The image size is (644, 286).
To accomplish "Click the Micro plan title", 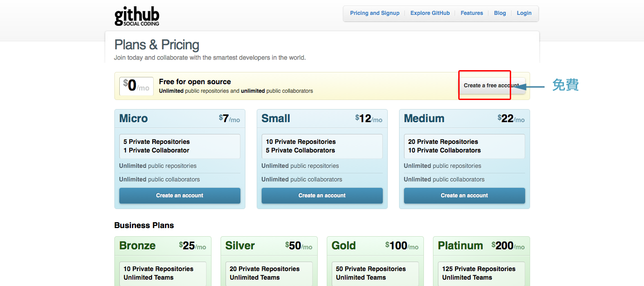I will click(133, 119).
